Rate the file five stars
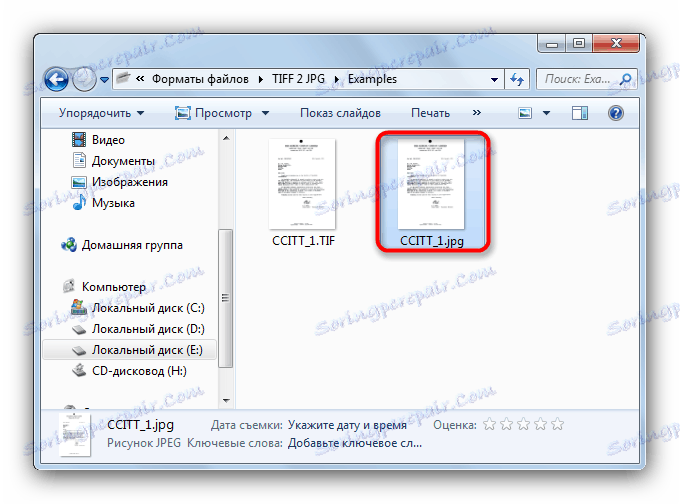680x504 pixels. point(557,424)
